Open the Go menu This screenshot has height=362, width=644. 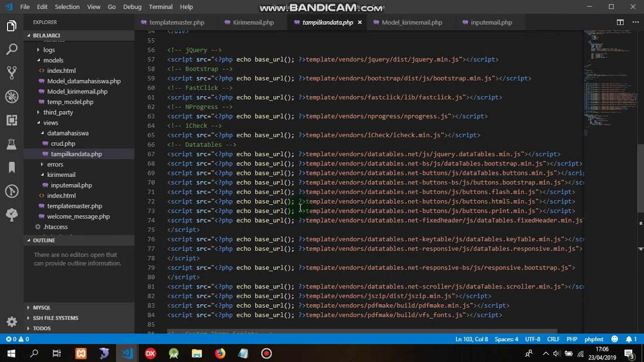tap(112, 7)
